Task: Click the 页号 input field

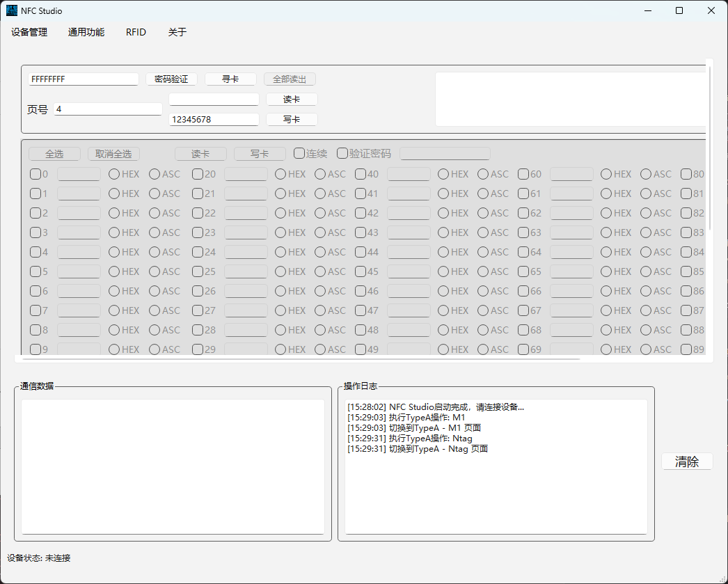Action: (x=107, y=109)
